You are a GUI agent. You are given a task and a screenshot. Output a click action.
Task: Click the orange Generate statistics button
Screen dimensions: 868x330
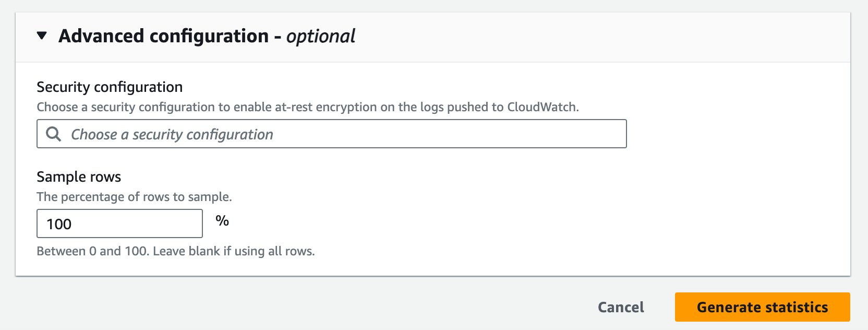[x=762, y=307]
